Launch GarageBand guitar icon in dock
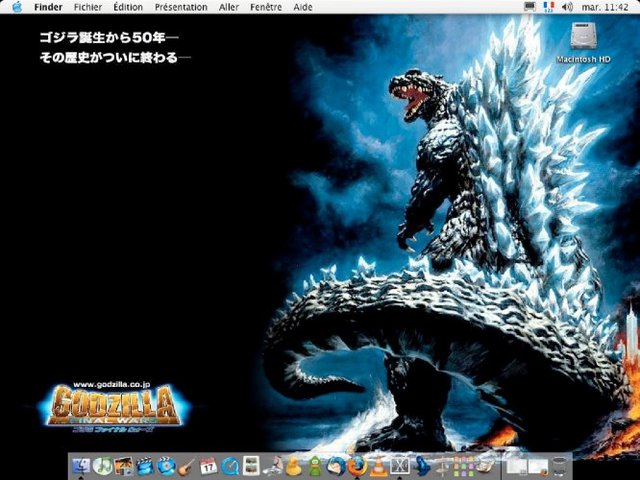Image resolution: width=640 pixels, height=480 pixels. click(x=187, y=465)
